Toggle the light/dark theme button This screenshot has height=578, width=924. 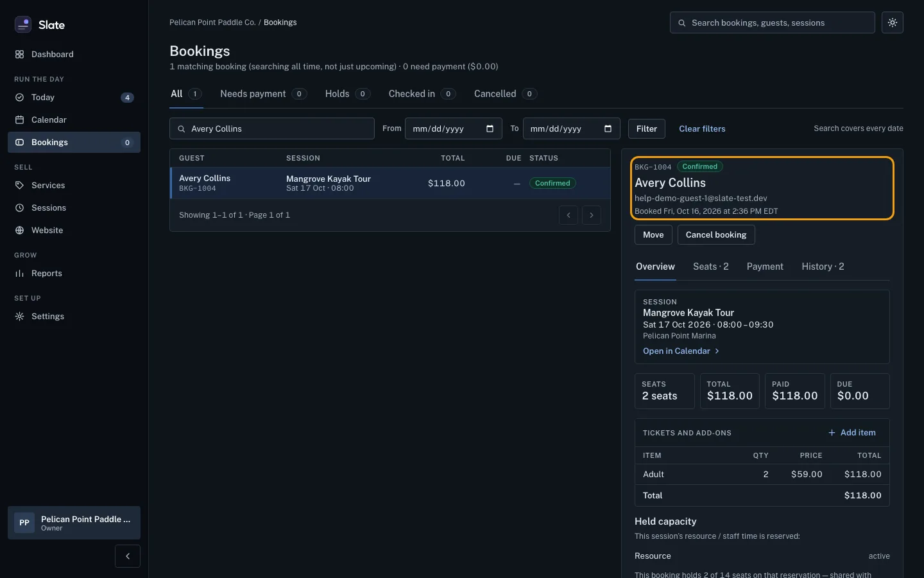click(893, 22)
